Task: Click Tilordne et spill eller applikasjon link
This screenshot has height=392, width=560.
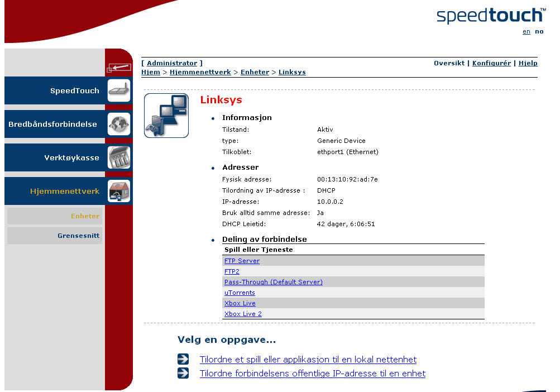Action: (308, 359)
